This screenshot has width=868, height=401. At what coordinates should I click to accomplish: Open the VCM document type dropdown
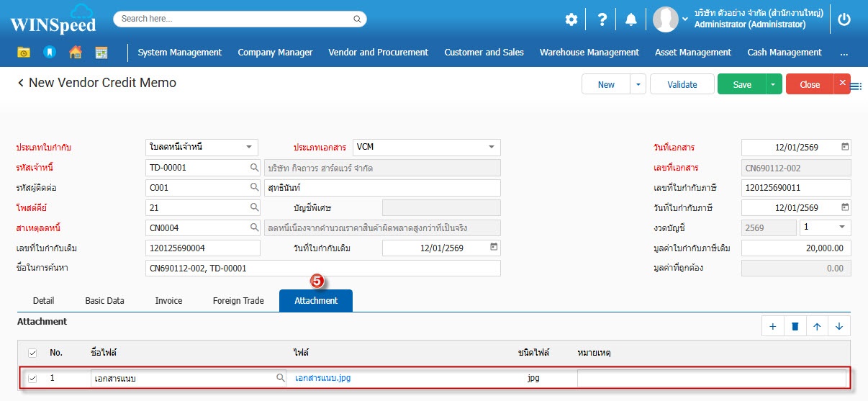point(492,147)
